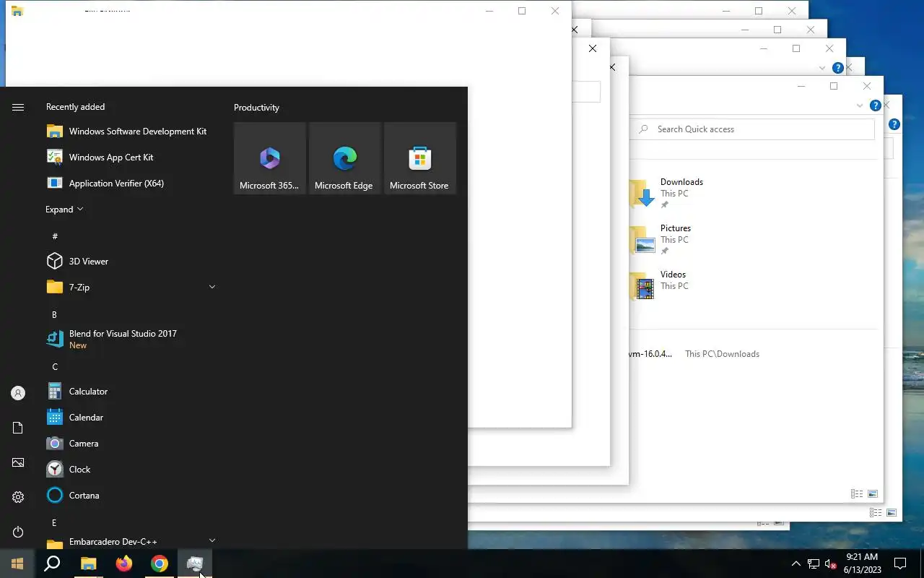Expand the Recently added list
Image resolution: width=924 pixels, height=578 pixels.
64,210
